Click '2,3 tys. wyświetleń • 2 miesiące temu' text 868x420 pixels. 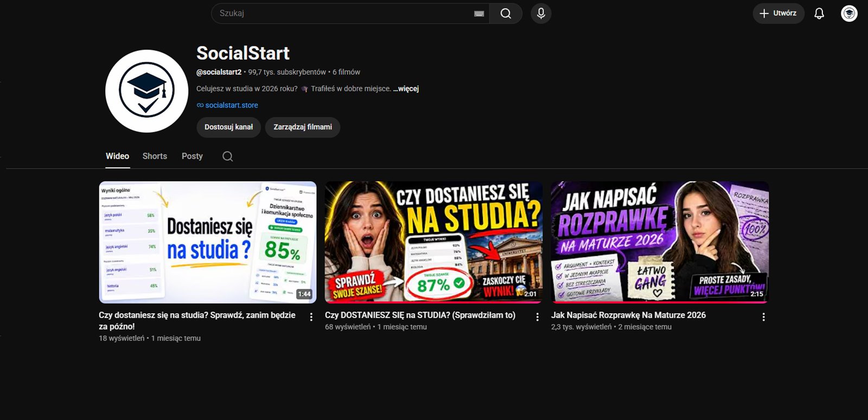[x=611, y=327]
